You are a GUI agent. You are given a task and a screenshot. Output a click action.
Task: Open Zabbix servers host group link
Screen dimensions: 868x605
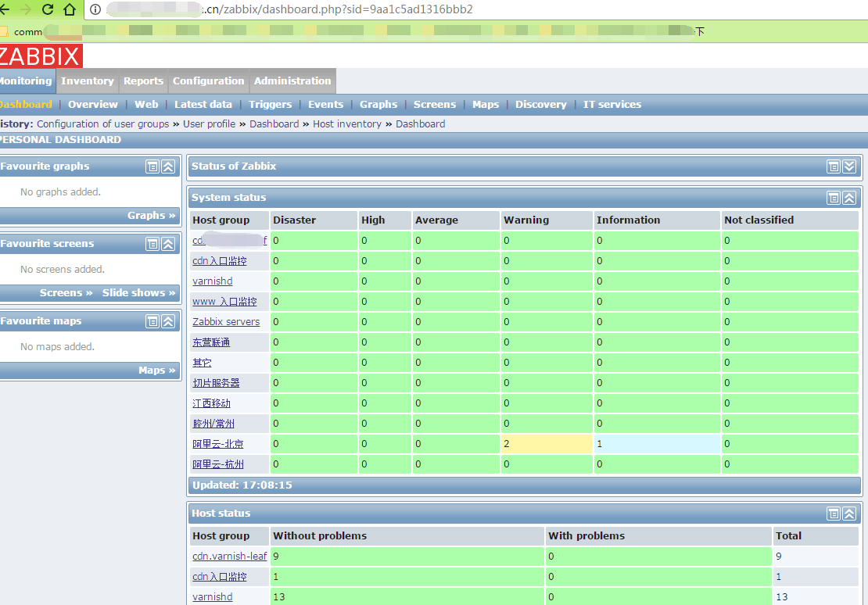(226, 322)
